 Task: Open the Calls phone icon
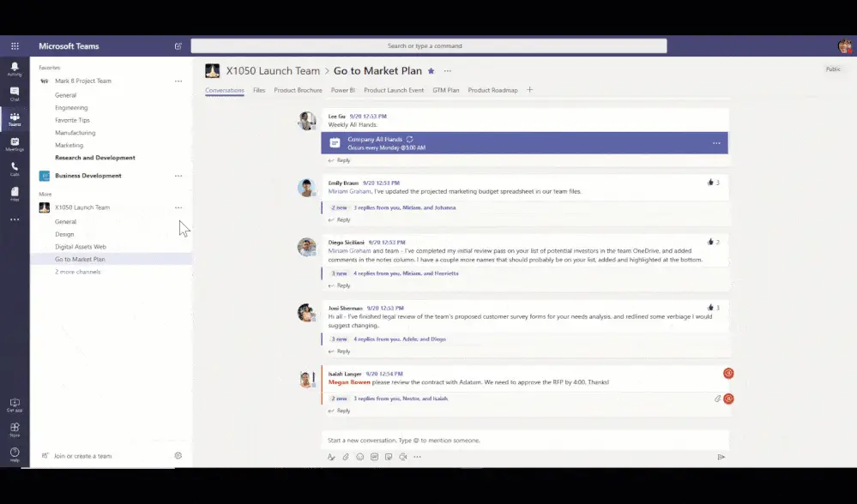coord(15,169)
